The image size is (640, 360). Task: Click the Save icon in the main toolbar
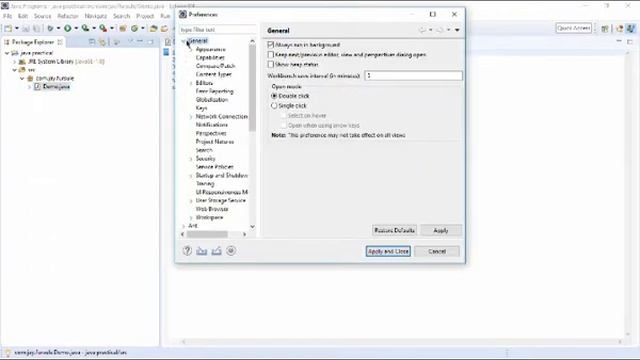(26, 28)
